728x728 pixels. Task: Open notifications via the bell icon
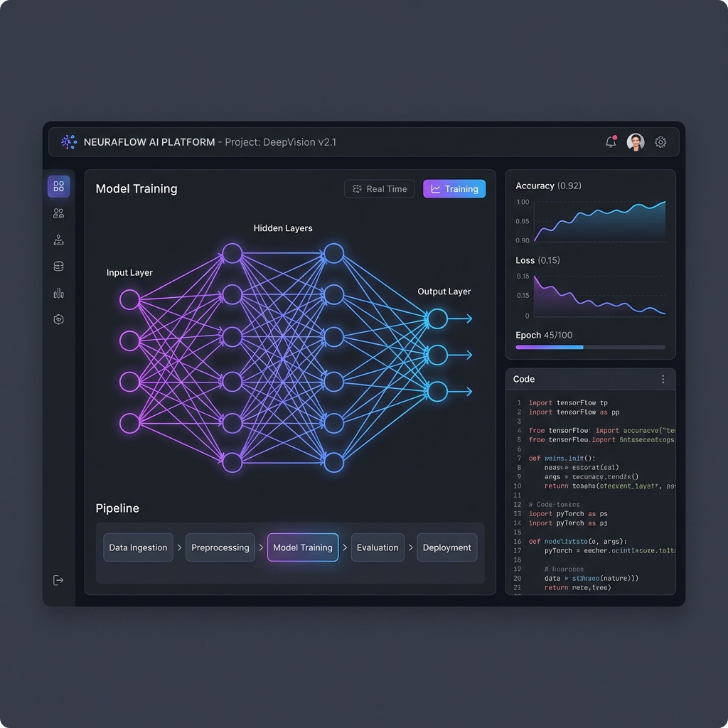coord(610,142)
